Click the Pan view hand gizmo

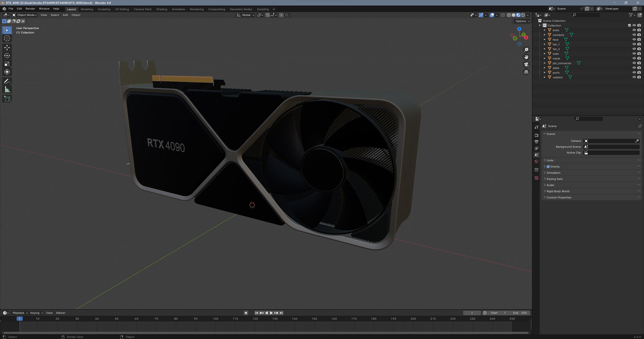(526, 57)
